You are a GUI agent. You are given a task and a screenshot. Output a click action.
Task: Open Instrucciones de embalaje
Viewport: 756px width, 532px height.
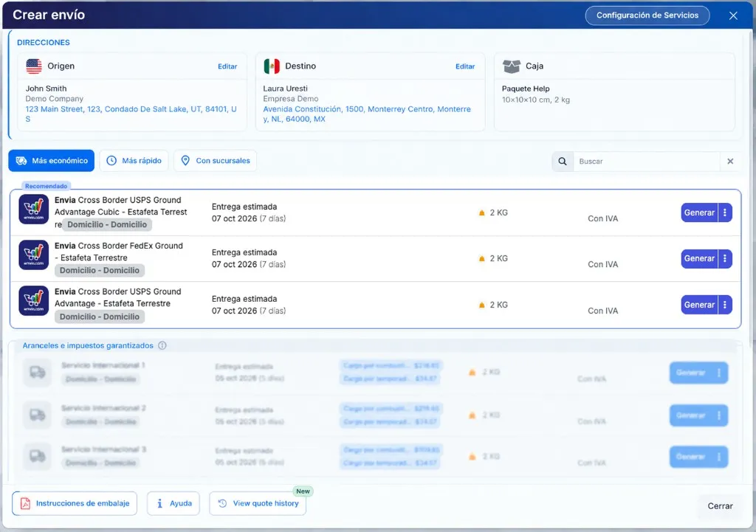(75, 503)
